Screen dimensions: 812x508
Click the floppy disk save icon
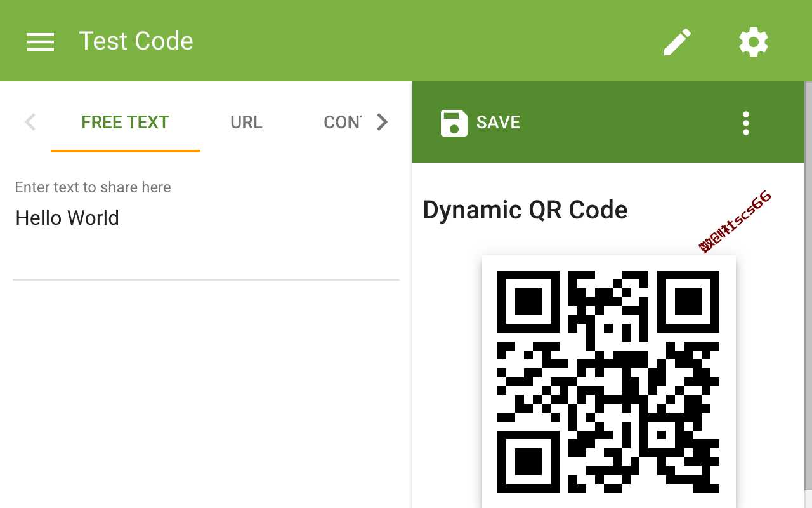pyautogui.click(x=454, y=123)
